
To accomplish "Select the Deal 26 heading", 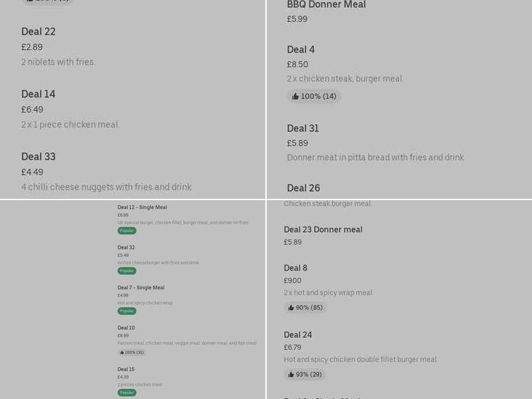I will coord(303,188).
